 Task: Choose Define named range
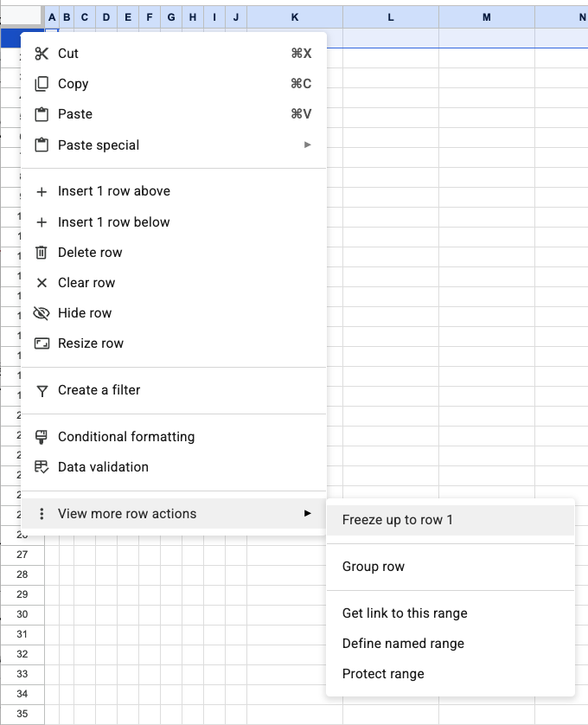pyautogui.click(x=403, y=644)
